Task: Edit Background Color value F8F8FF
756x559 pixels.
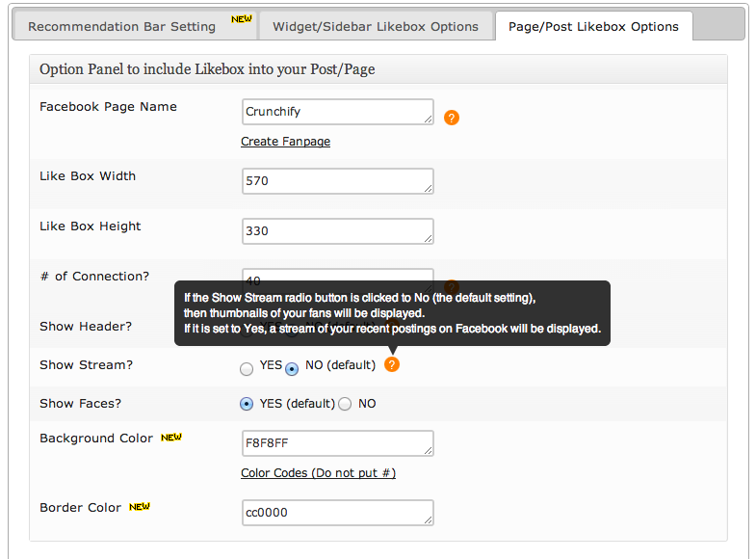Action: click(x=337, y=443)
